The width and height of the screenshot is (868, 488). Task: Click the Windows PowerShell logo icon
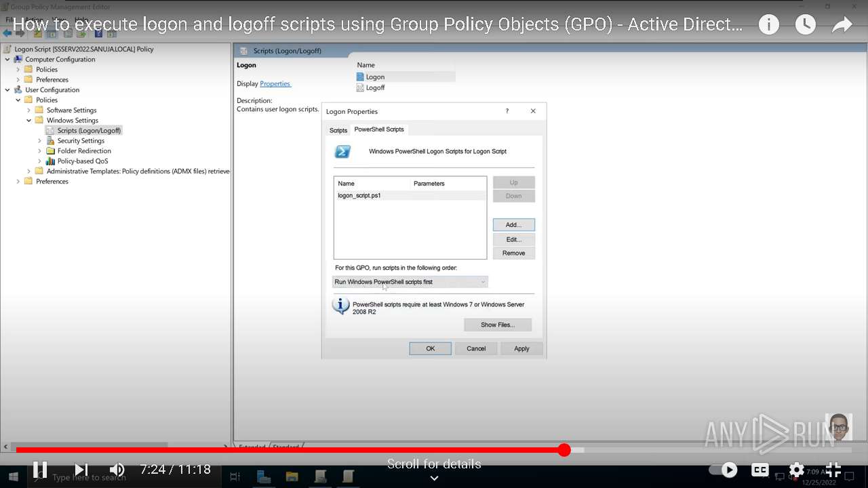tap(343, 152)
